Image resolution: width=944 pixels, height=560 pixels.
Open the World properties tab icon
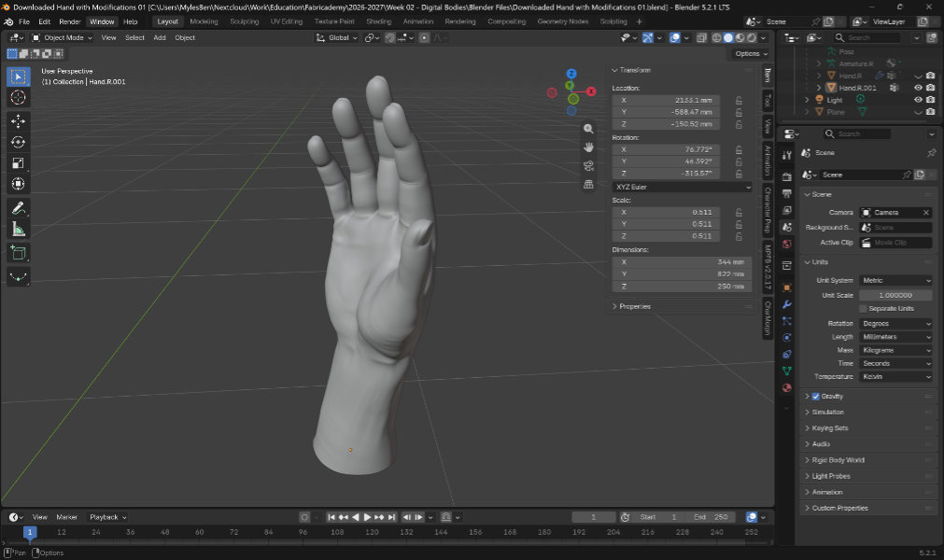[786, 245]
